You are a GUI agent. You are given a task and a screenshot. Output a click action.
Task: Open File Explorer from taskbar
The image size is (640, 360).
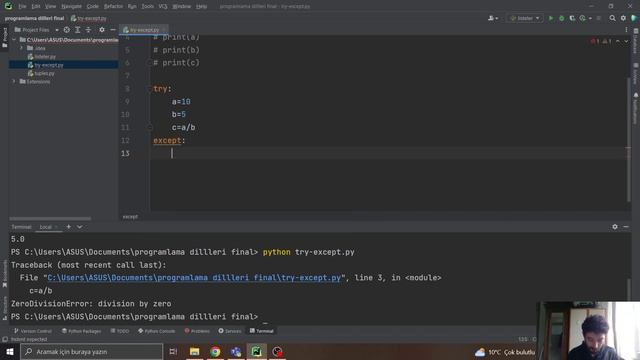coord(194,351)
